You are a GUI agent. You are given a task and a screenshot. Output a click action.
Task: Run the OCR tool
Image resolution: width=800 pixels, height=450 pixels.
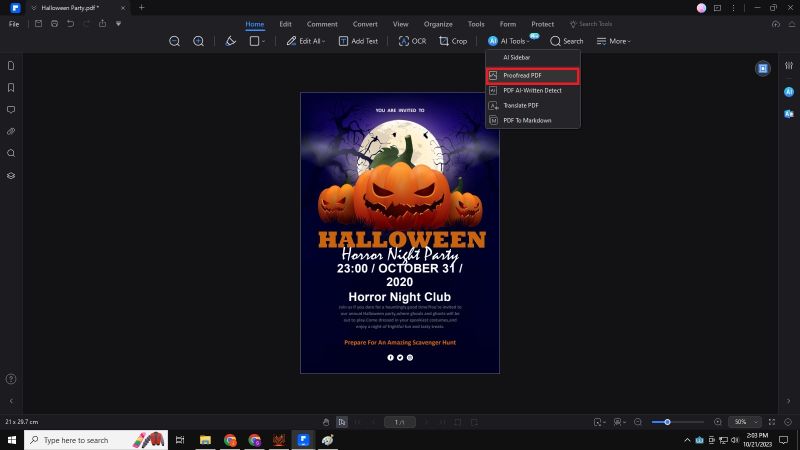(x=412, y=41)
